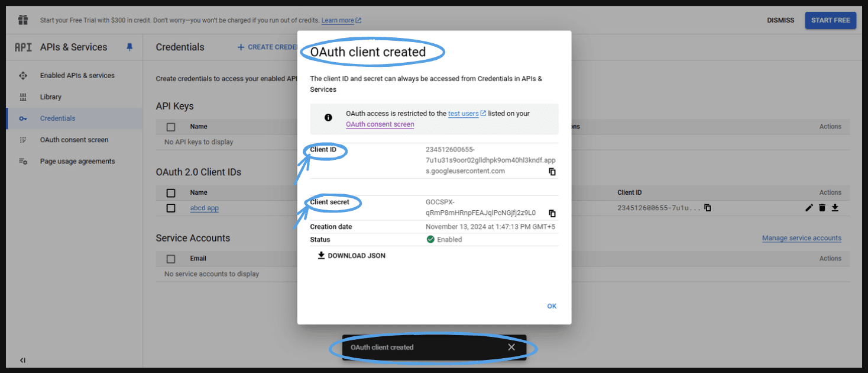Follow the OAuth consent screen link in dialog

[380, 124]
